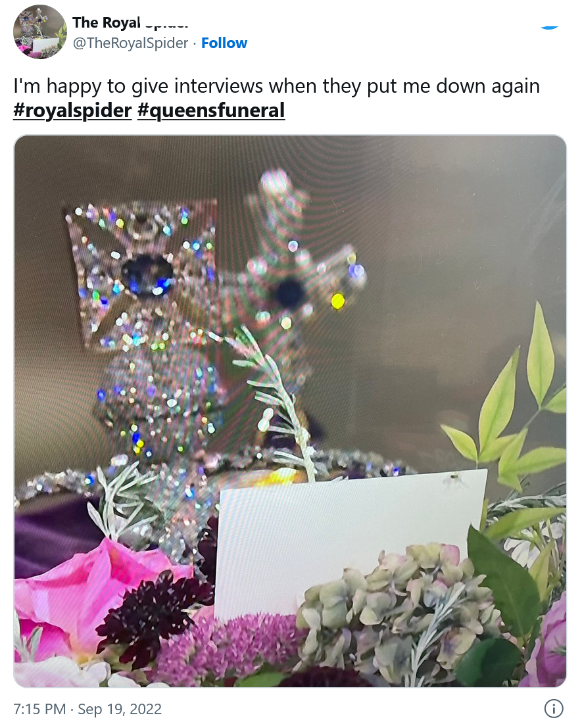Click the spider on the card edge
The image size is (582, 728).
[x=455, y=477]
